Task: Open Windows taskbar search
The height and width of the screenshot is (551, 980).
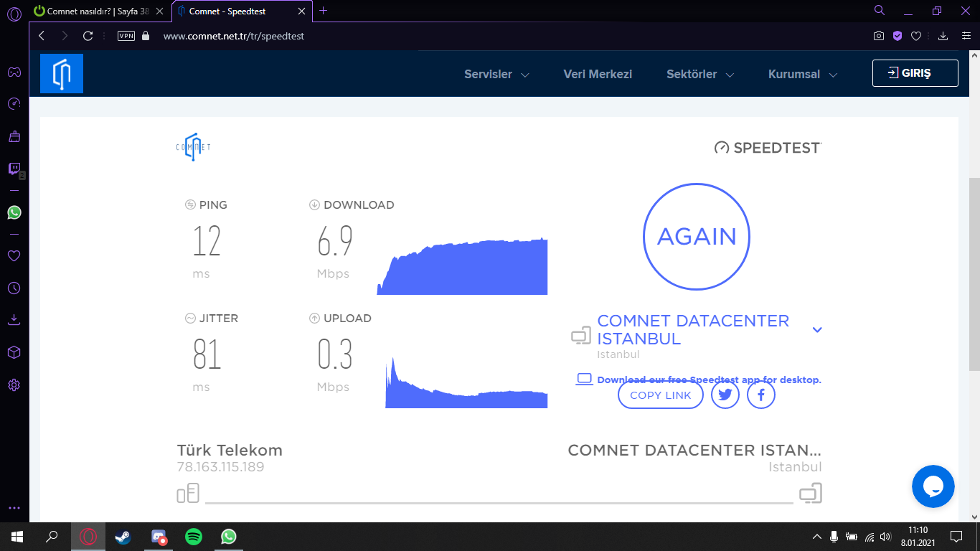Action: (52, 537)
